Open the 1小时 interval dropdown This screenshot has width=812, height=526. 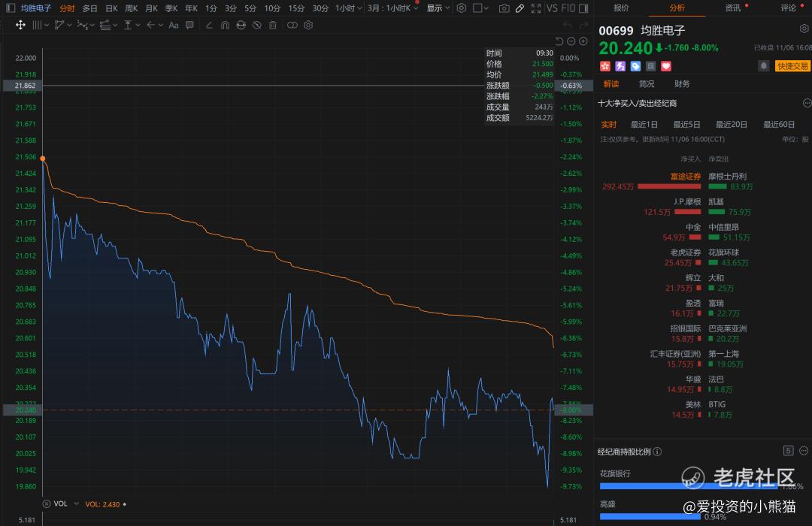tap(349, 8)
